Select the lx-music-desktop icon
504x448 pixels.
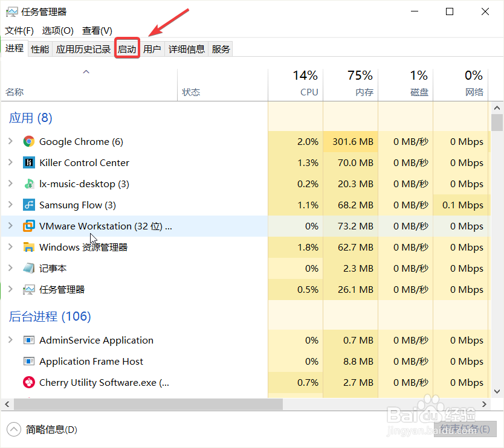click(28, 184)
